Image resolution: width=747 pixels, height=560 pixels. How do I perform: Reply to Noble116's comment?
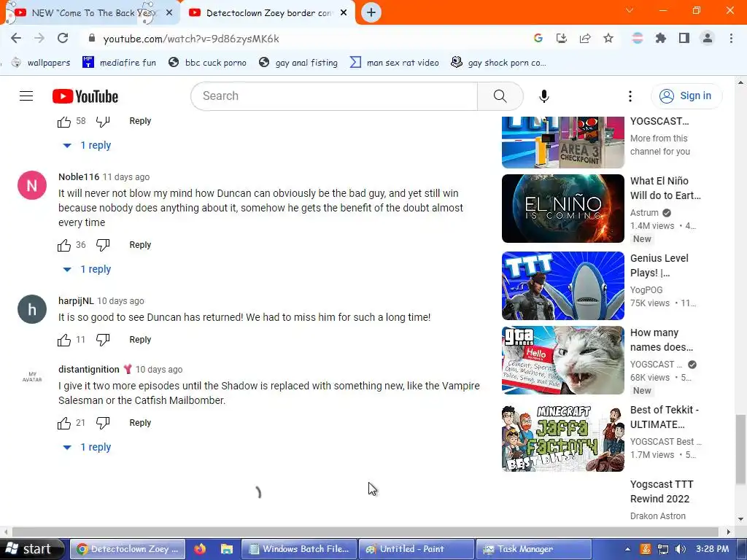point(140,245)
